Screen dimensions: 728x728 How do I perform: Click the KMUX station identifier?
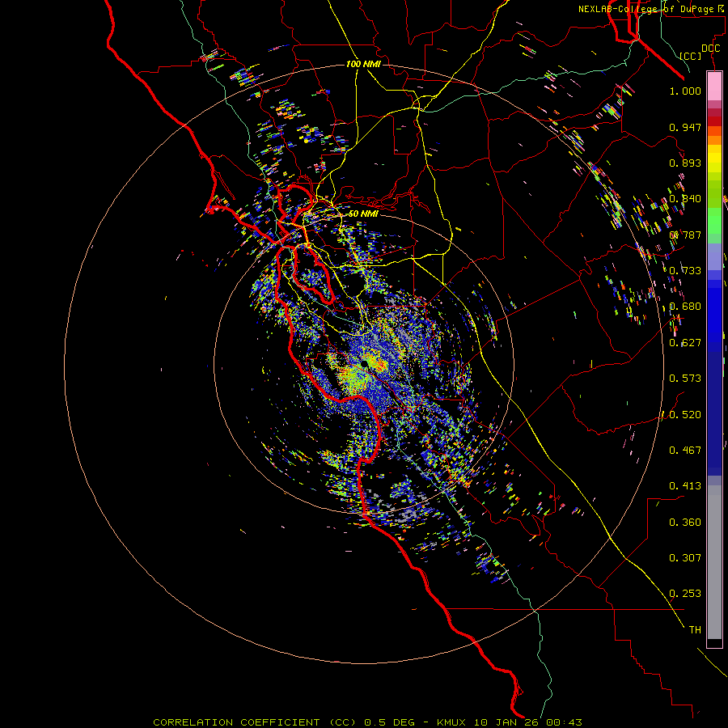click(453, 722)
